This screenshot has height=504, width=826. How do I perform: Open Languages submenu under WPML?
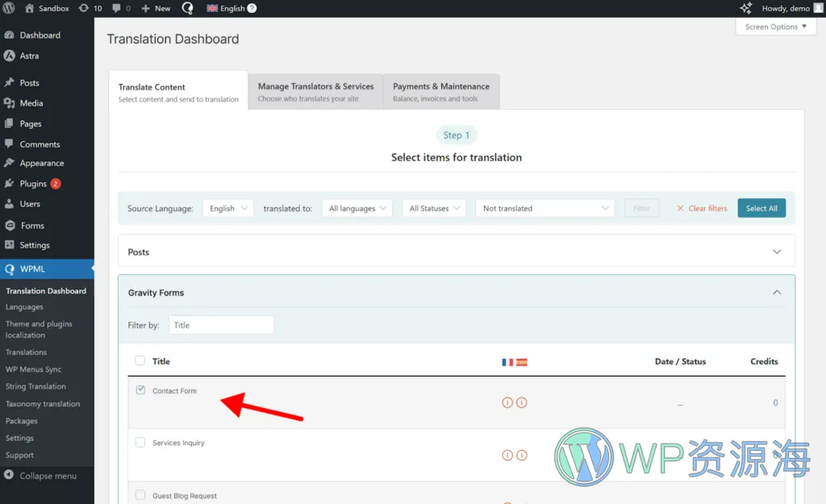click(24, 307)
